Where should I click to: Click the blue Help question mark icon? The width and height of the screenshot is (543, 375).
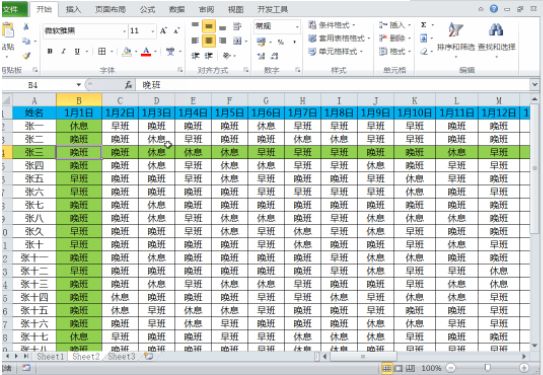click(x=494, y=9)
